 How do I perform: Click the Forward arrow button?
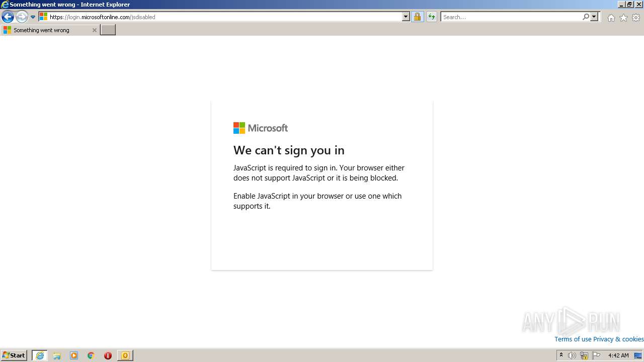[22, 17]
